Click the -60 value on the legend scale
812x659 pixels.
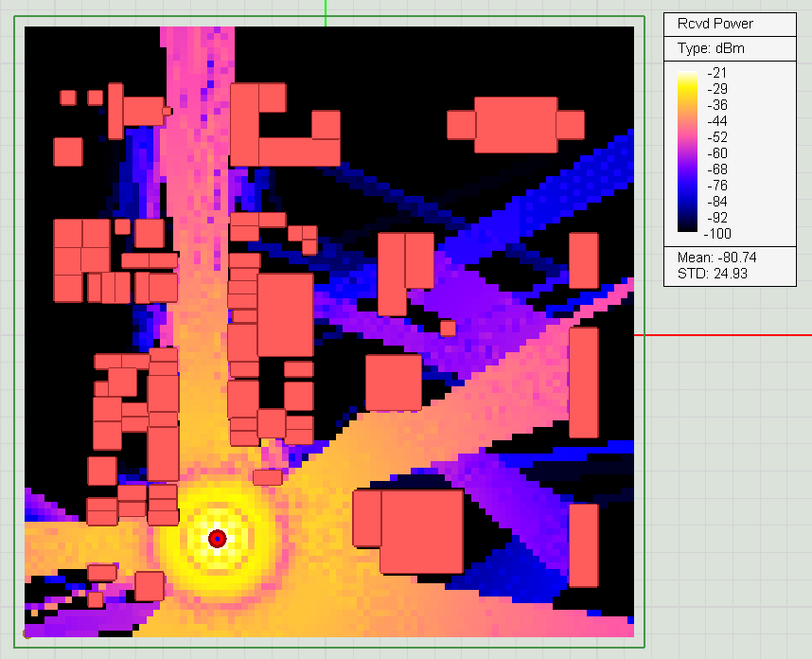(x=719, y=153)
